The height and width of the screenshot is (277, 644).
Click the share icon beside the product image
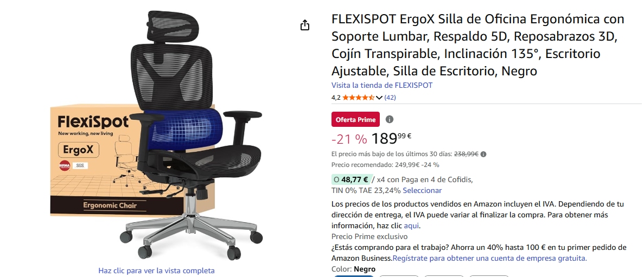[x=304, y=25]
